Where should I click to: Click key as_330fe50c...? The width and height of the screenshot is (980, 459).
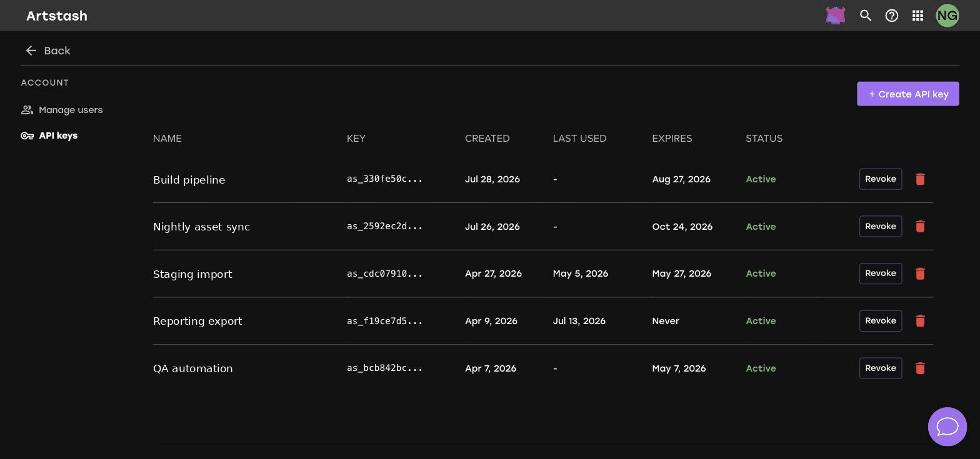click(x=385, y=179)
